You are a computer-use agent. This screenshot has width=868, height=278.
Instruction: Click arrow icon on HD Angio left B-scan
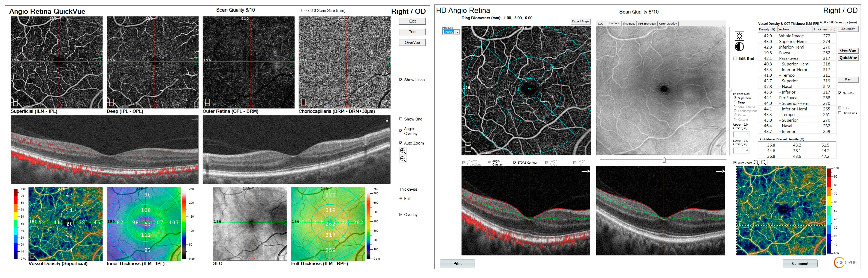click(586, 171)
